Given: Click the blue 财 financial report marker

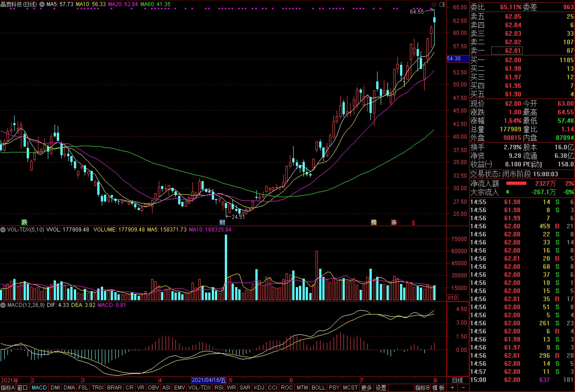Looking at the screenshot, I should (222, 222).
